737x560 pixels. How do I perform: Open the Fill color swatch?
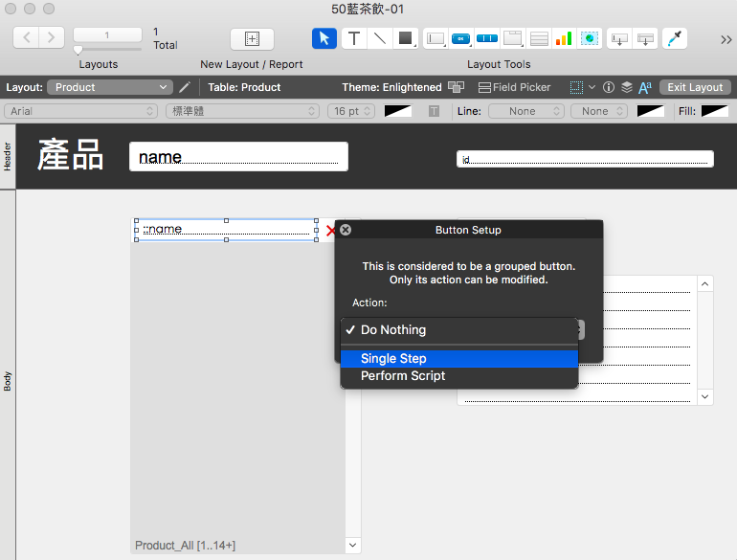(714, 111)
